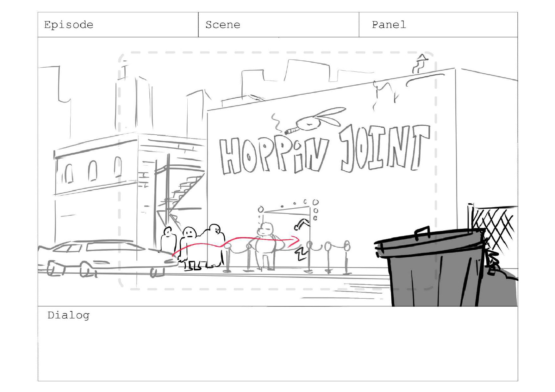The height and width of the screenshot is (392, 555).
Task: Click the storyboard panel drawing
Action: click(278, 172)
